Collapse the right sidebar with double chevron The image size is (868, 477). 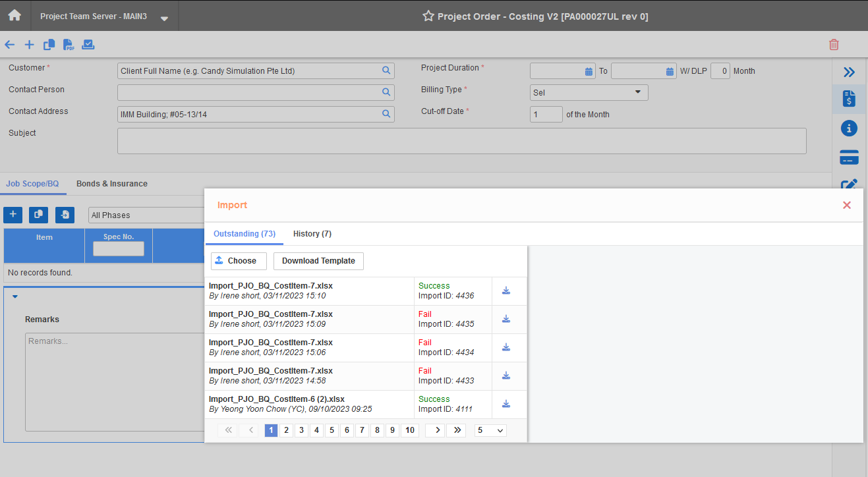(x=849, y=72)
